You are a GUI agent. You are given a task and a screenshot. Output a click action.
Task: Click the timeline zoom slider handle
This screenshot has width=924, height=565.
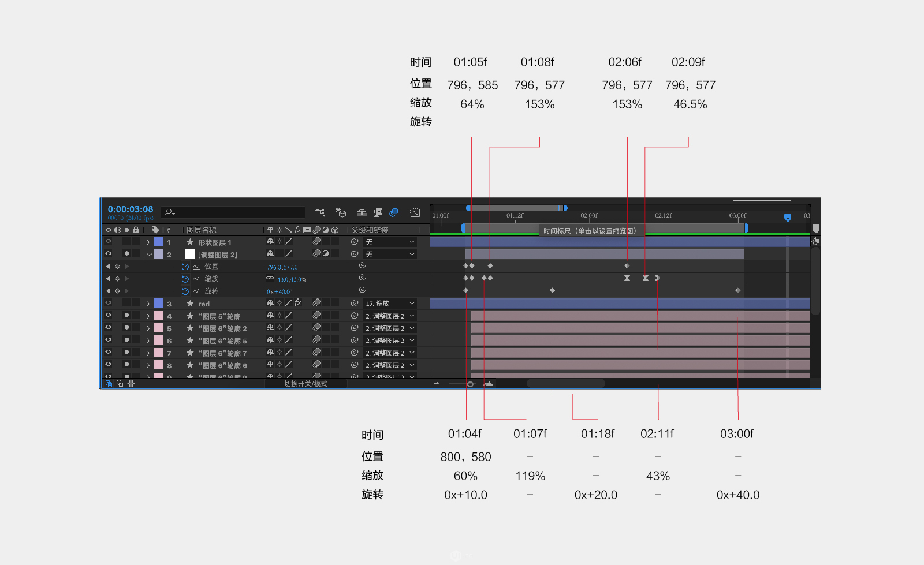pyautogui.click(x=470, y=384)
